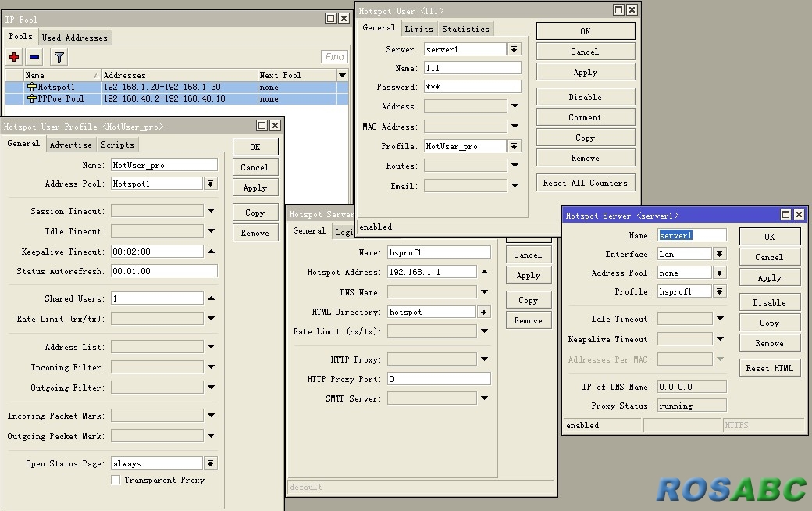Expand the Session Timeout field
This screenshot has width=812, height=511.
212,210
